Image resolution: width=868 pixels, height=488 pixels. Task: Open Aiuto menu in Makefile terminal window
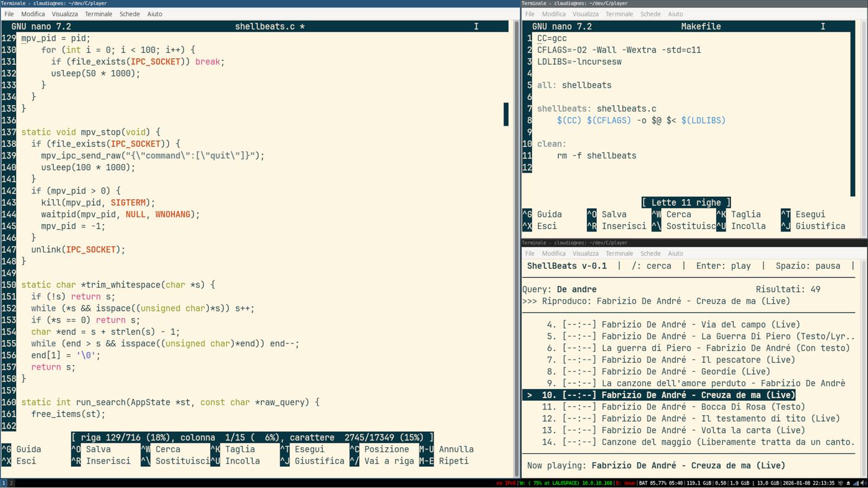tap(675, 14)
